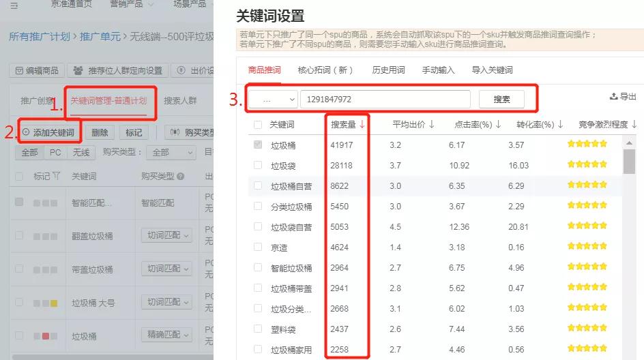The height and width of the screenshot is (360, 644).
Task: Open 切词匹配 dropdown for 翻盖垃圾桶
Action: [166, 235]
